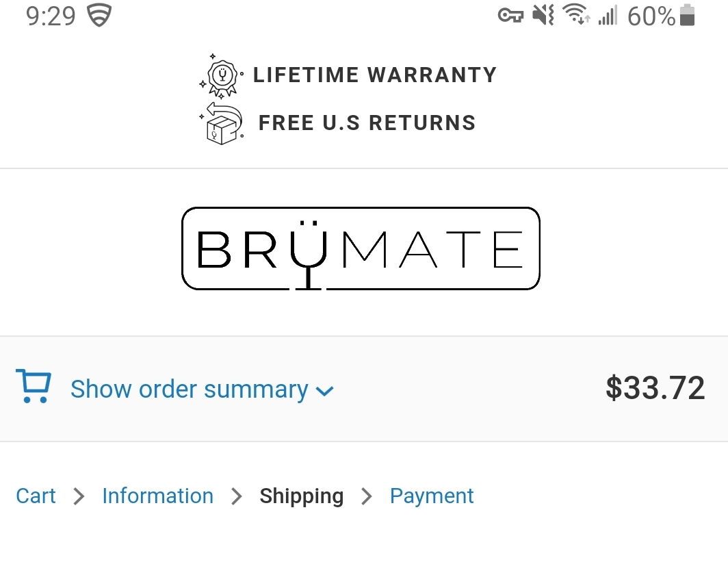This screenshot has height=575, width=728.
Task: Tap the cellular signal bars icon
Action: click(608, 15)
